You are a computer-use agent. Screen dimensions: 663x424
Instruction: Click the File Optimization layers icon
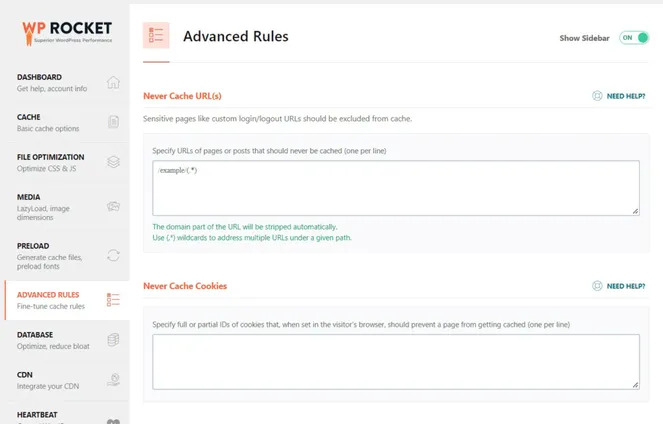(113, 162)
